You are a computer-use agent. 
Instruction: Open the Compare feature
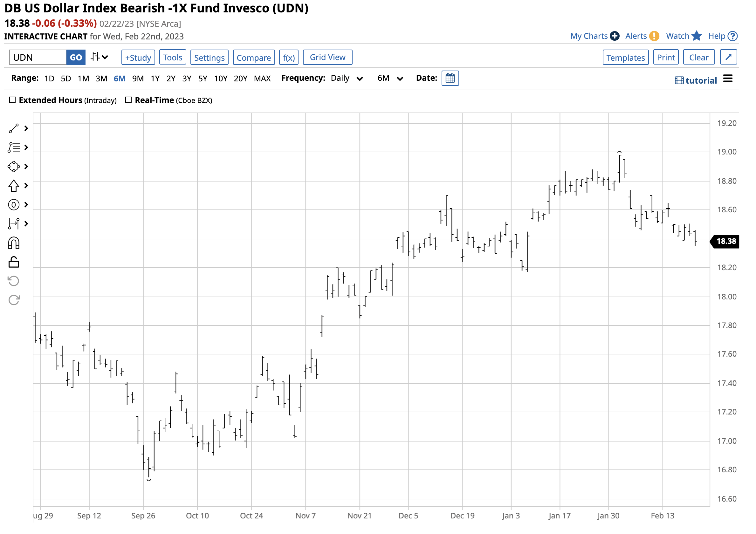tap(254, 57)
